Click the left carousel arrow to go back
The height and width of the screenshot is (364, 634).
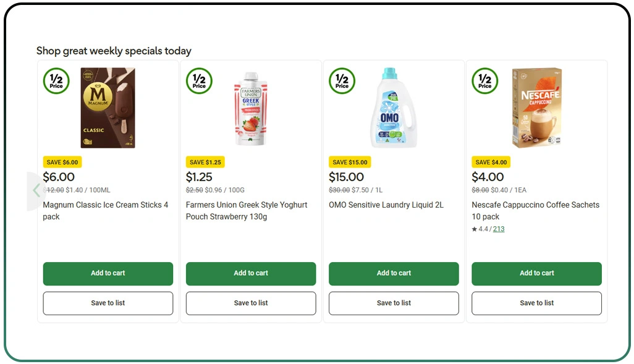pos(36,190)
